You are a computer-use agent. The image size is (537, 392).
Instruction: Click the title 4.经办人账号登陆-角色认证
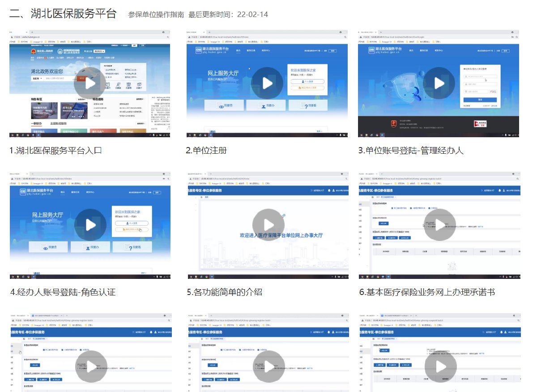[x=63, y=292]
